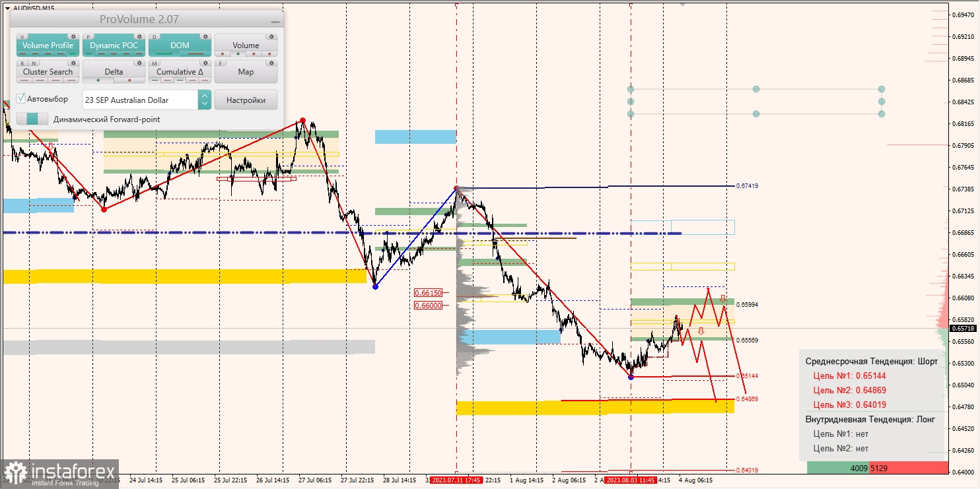This screenshot has height=489, width=980.
Task: Click the 0.64019 label at chart bottom
Action: point(747,471)
